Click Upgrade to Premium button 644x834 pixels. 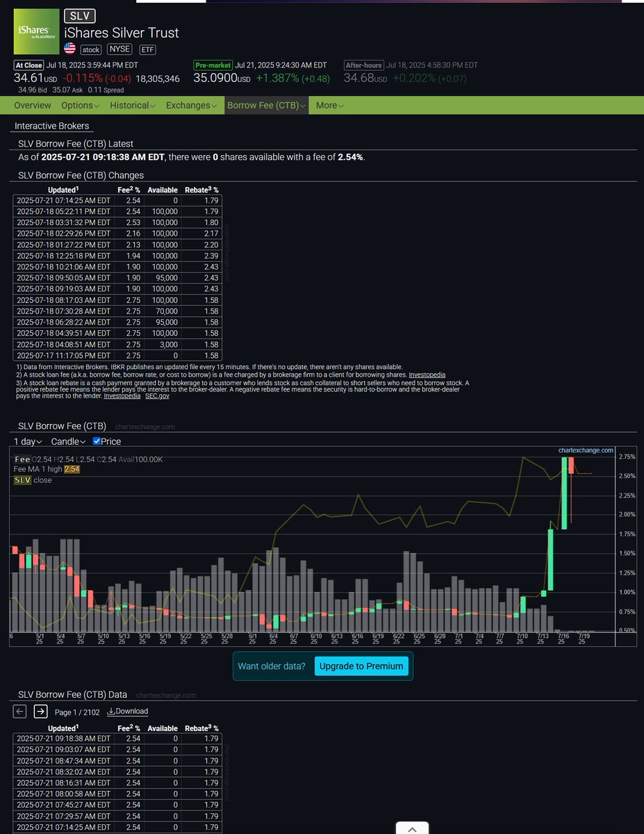click(361, 666)
